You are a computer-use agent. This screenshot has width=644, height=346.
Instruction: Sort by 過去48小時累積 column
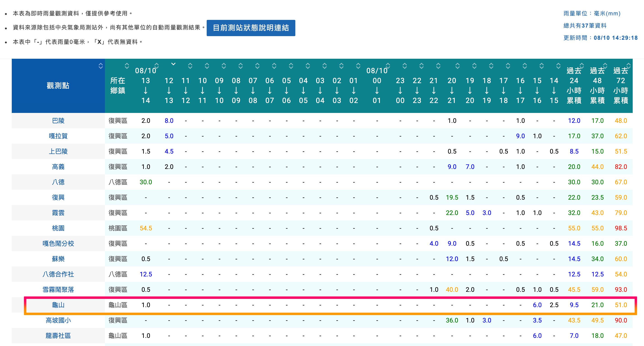(605, 66)
